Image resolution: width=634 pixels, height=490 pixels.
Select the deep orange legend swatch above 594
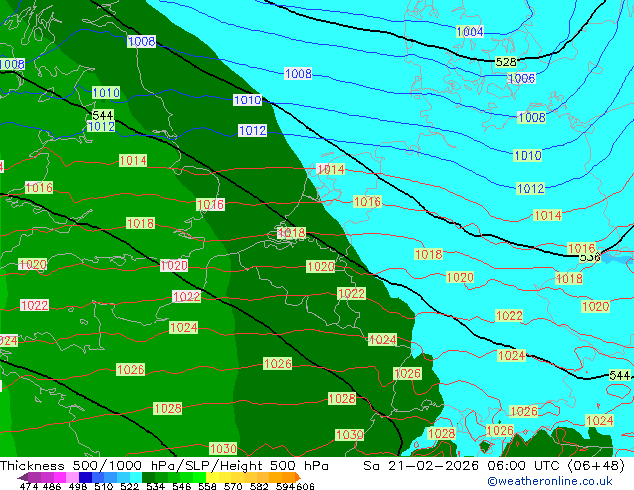pos(289,477)
